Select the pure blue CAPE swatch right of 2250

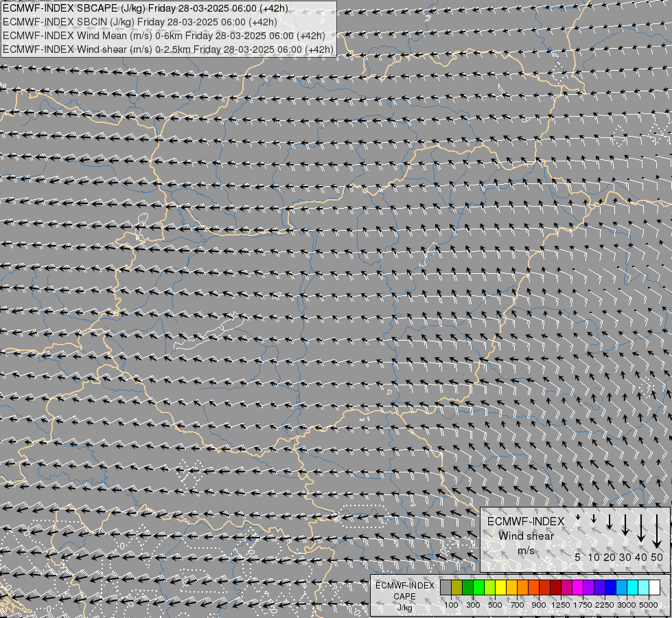click(610, 588)
